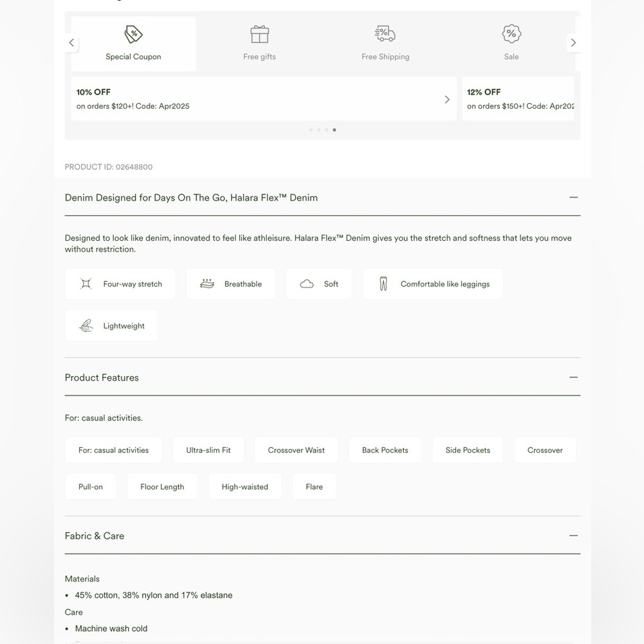This screenshot has width=644, height=644.
Task: Click the Breathable label
Action: pyautogui.click(x=243, y=284)
